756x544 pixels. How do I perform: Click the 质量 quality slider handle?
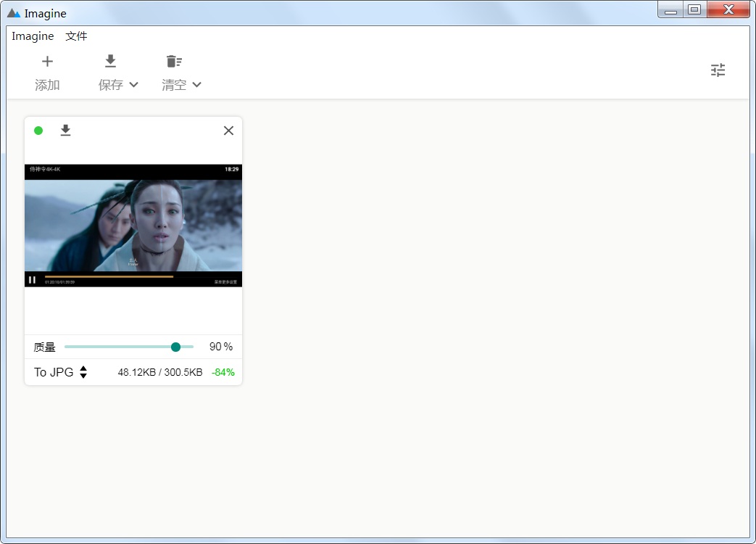coord(175,347)
